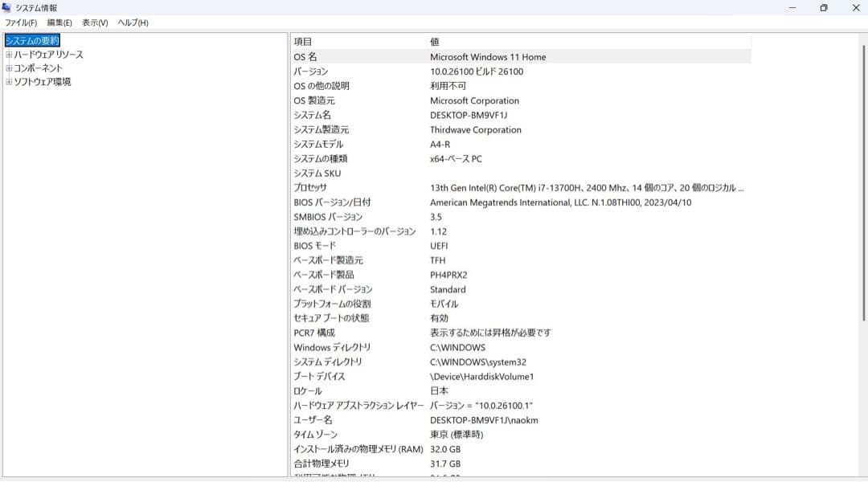Viewport: 868px width, 482px height.
Task: Click the 項目 column header
Action: point(305,41)
